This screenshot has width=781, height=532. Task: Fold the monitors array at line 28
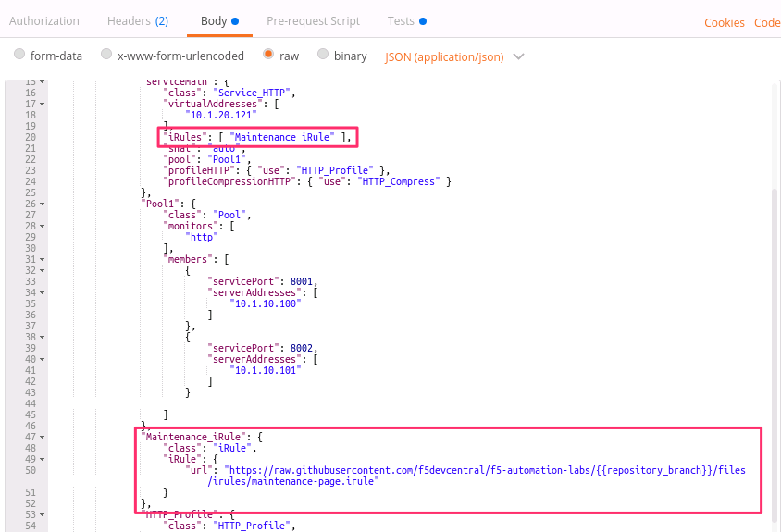43,226
